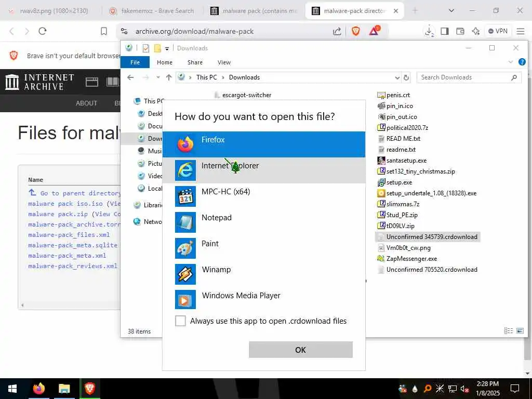Choose Notepad to open the file
The image size is (532, 399).
coord(264,222)
